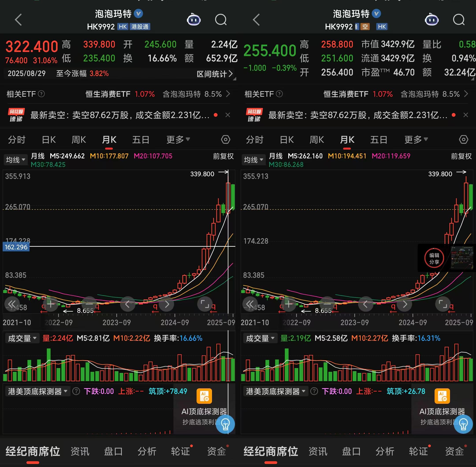Zoom in right chart with plus button
Viewport: 476px width, 467px height.
pos(288,304)
